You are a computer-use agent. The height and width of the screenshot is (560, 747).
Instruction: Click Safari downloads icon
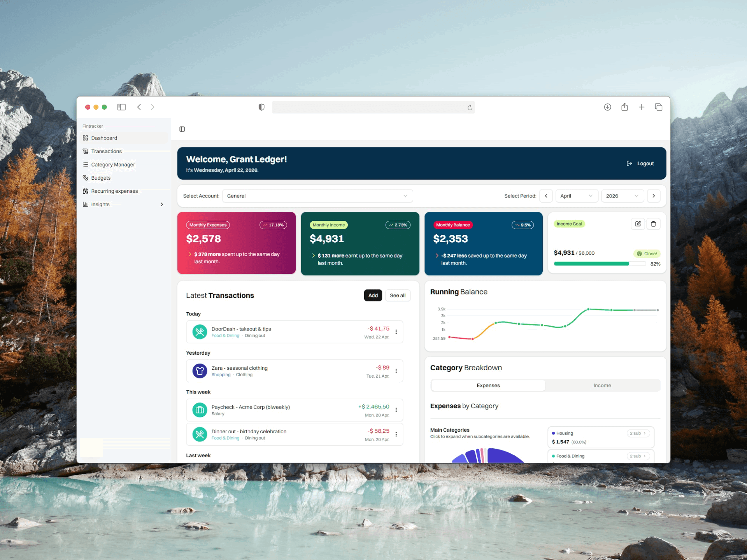(x=607, y=107)
